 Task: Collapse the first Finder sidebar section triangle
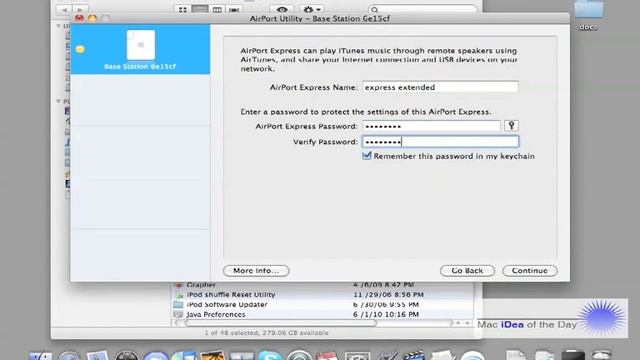(x=58, y=26)
